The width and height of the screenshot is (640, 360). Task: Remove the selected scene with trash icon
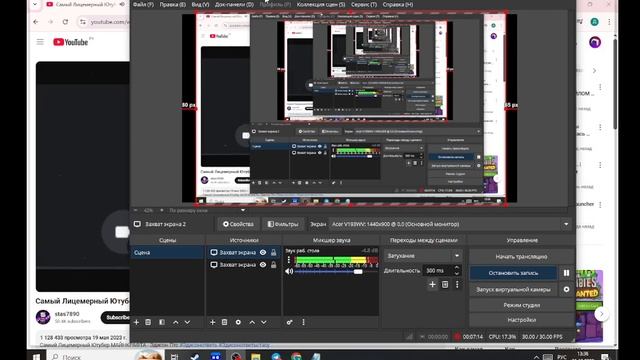(148, 322)
